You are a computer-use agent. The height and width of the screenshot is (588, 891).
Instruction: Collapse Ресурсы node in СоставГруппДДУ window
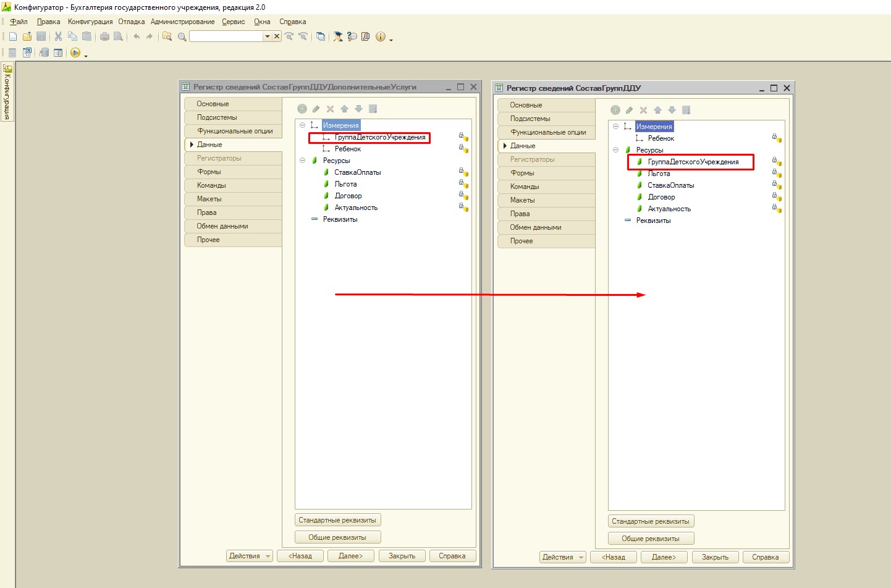[615, 150]
